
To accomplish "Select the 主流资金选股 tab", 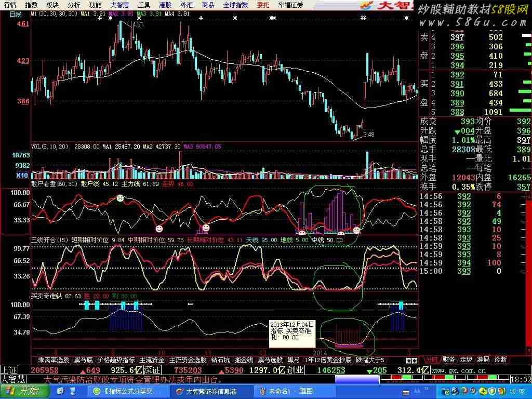I will [x=188, y=360].
